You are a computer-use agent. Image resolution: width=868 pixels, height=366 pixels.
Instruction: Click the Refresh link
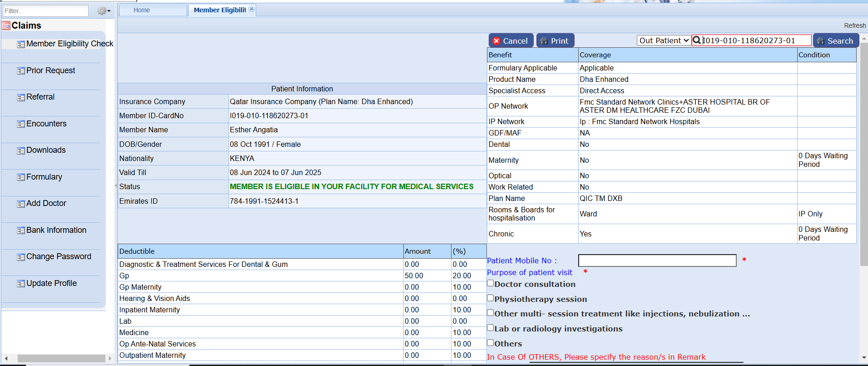point(854,25)
